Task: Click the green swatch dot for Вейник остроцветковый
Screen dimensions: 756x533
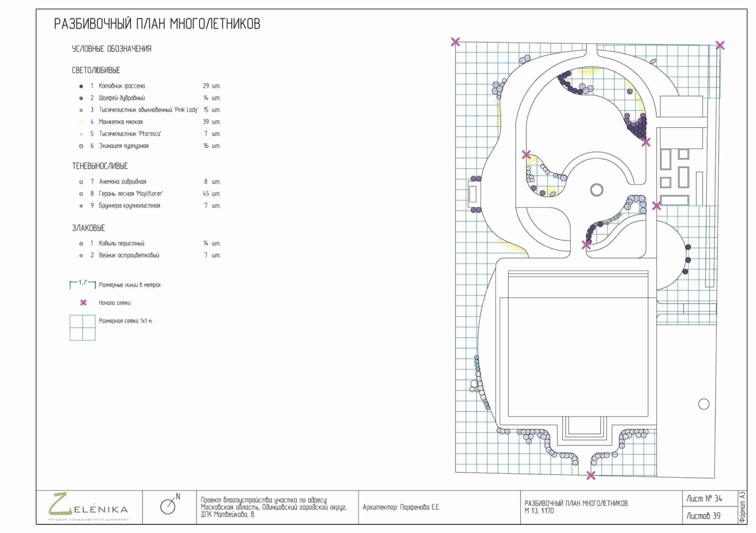Action: 81,255
